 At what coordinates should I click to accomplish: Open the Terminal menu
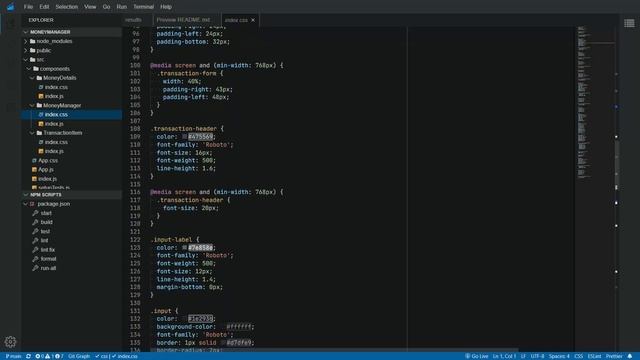tap(143, 7)
